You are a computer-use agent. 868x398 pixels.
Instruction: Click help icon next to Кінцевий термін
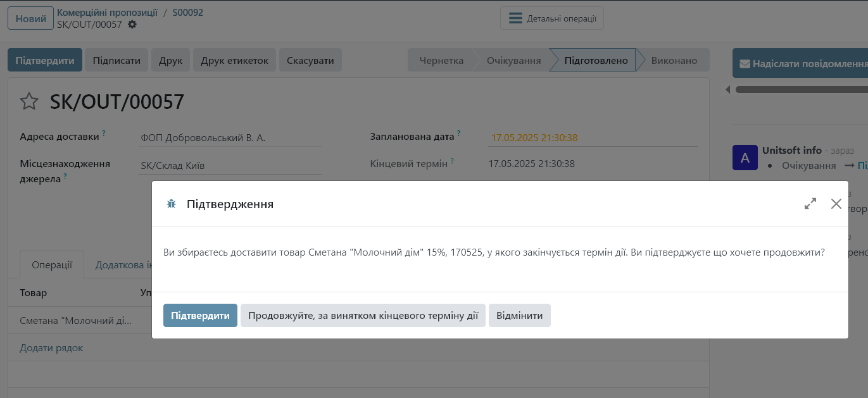tap(452, 161)
